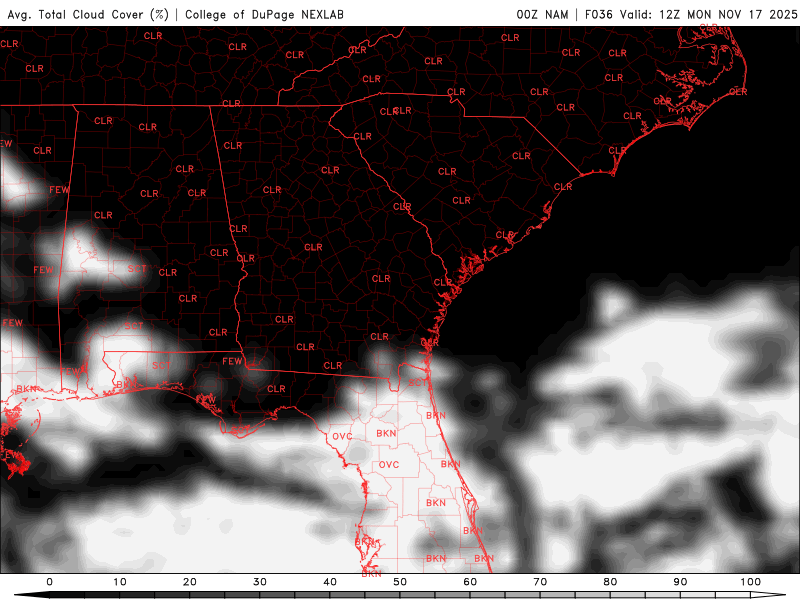Click the SCT label on Florida panhandle's southern cape

click(x=240, y=430)
